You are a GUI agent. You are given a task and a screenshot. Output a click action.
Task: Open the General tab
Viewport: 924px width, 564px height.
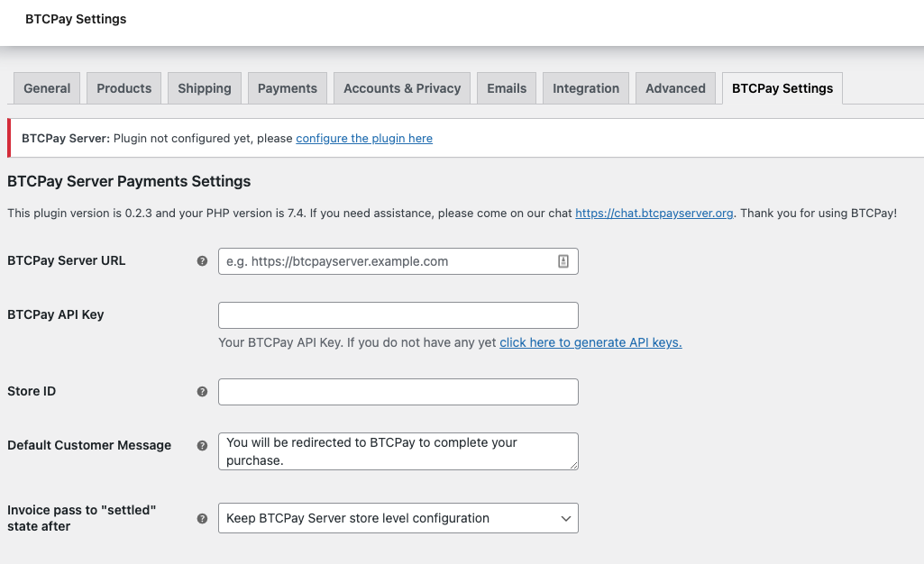(x=47, y=88)
